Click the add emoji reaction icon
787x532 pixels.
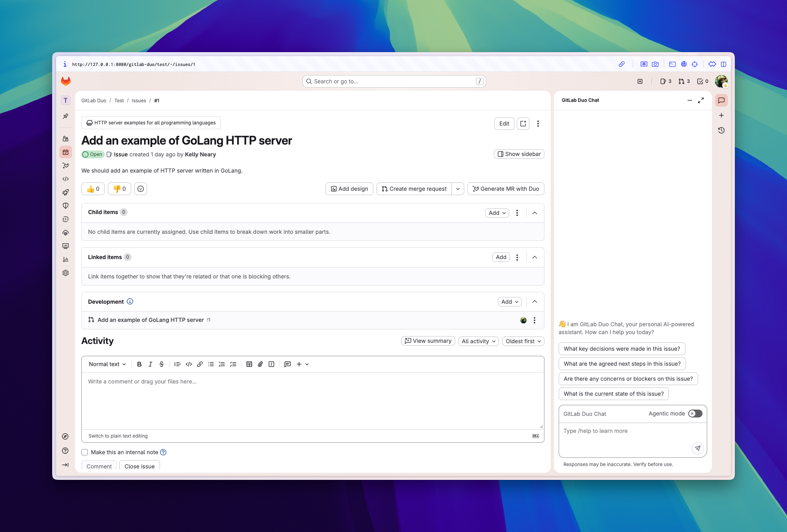point(141,189)
